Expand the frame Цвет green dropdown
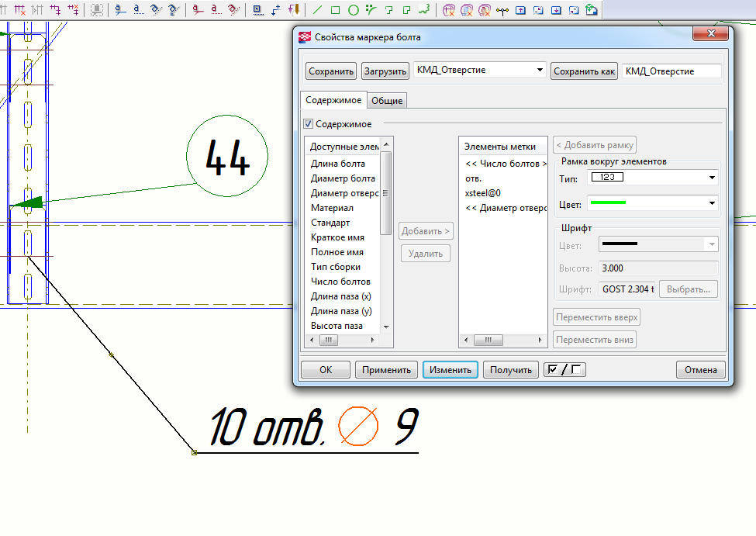Viewport: 756px width, 536px height. 712,203
